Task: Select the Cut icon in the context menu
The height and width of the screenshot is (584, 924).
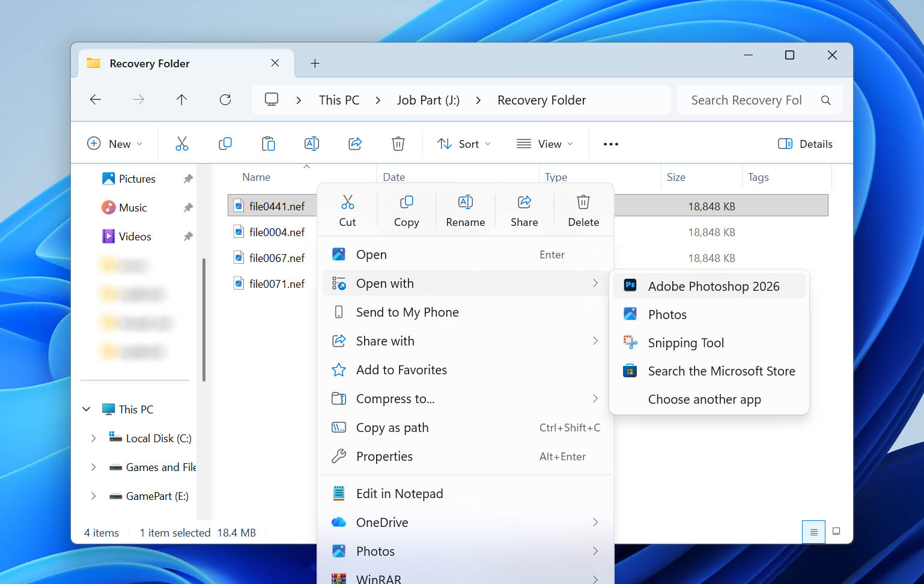Action: click(x=347, y=208)
